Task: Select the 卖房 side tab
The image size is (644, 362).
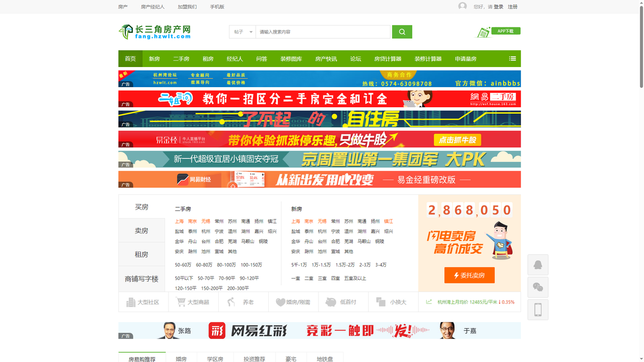Action: (142, 231)
